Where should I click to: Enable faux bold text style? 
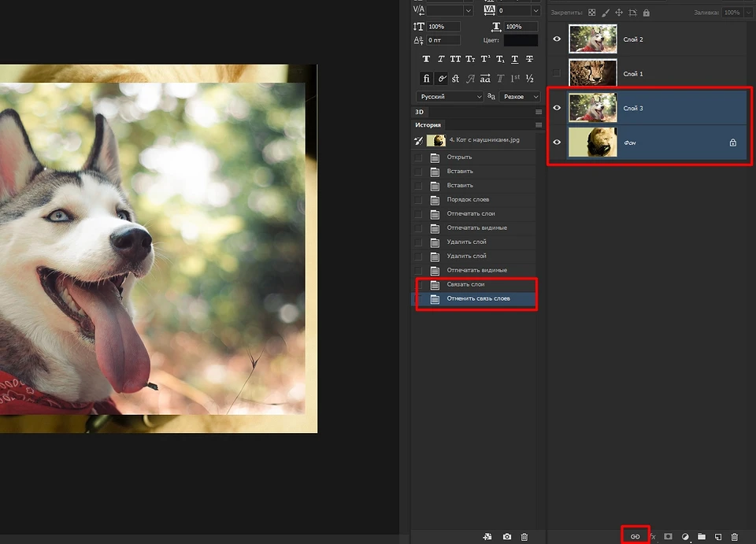tap(426, 59)
